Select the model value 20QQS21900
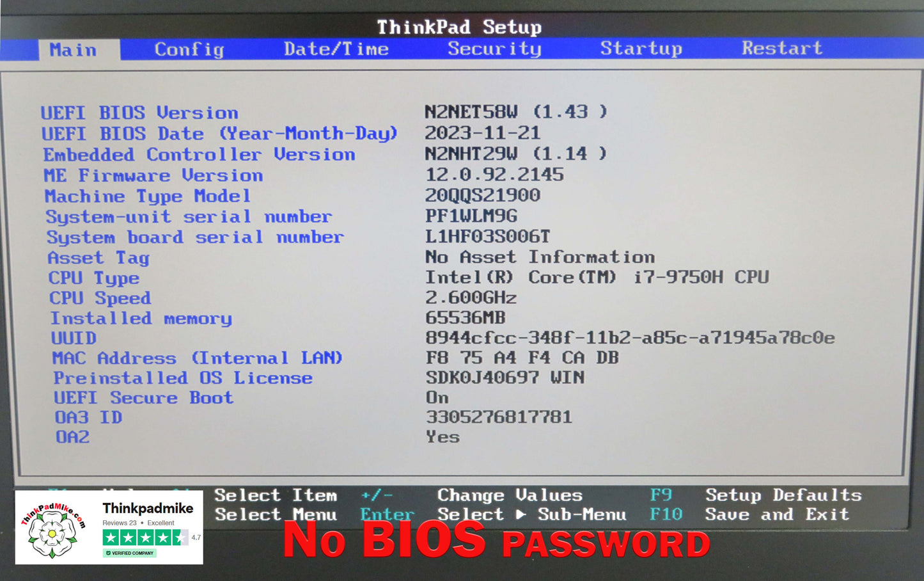 tap(483, 195)
